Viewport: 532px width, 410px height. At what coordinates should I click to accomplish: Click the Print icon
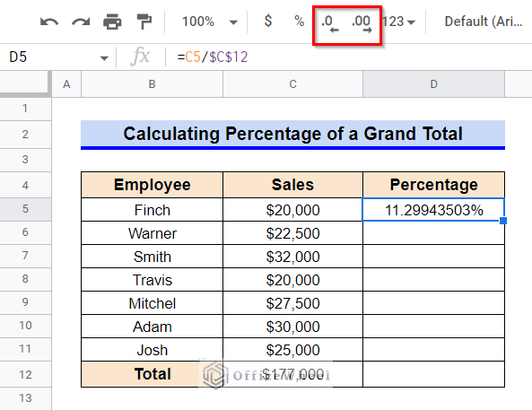(112, 22)
